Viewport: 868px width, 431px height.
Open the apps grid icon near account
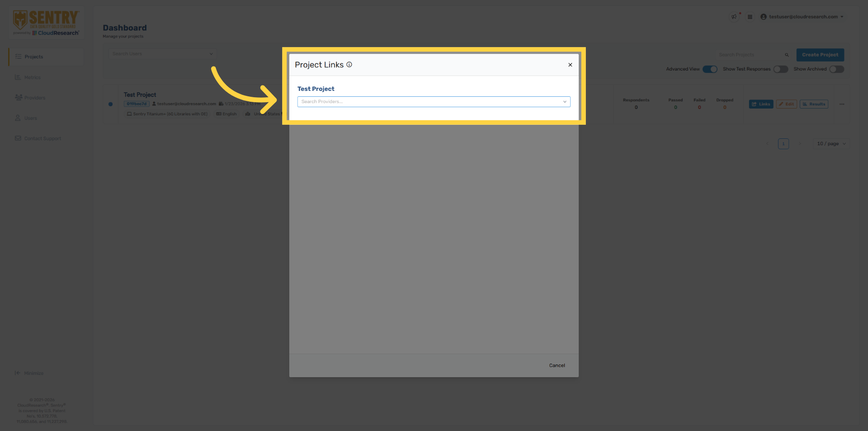point(750,16)
